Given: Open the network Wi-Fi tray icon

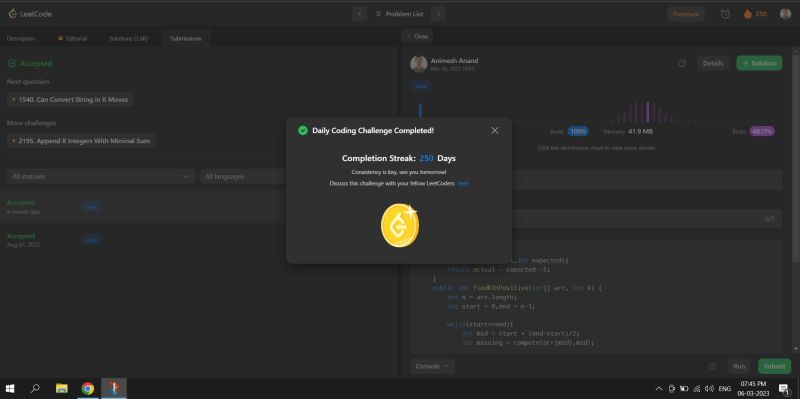Looking at the screenshot, I should [697, 389].
